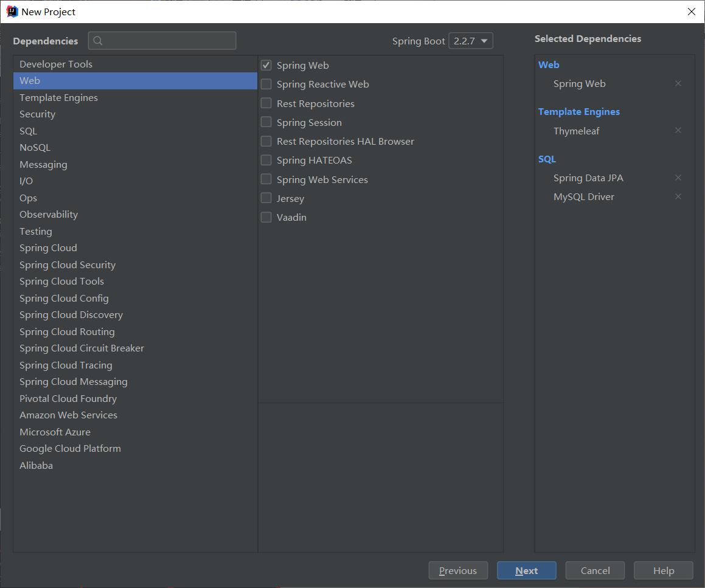Screen dimensions: 705x588
Task: Open the Messaging category
Action: pyautogui.click(x=135, y=165)
